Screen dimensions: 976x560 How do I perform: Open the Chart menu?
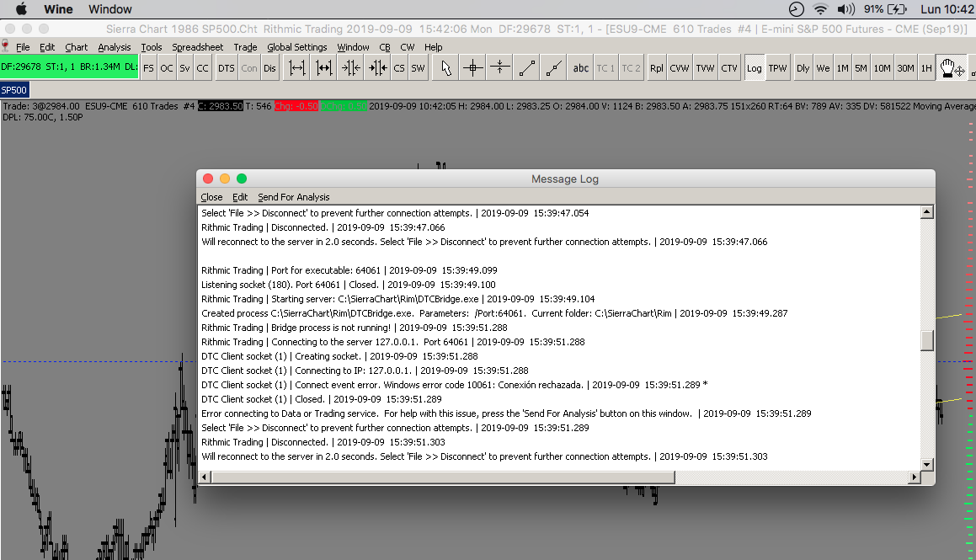pos(76,47)
